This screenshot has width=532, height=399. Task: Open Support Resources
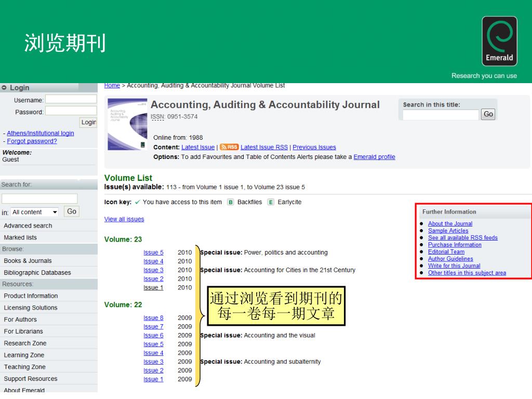pyautogui.click(x=31, y=379)
